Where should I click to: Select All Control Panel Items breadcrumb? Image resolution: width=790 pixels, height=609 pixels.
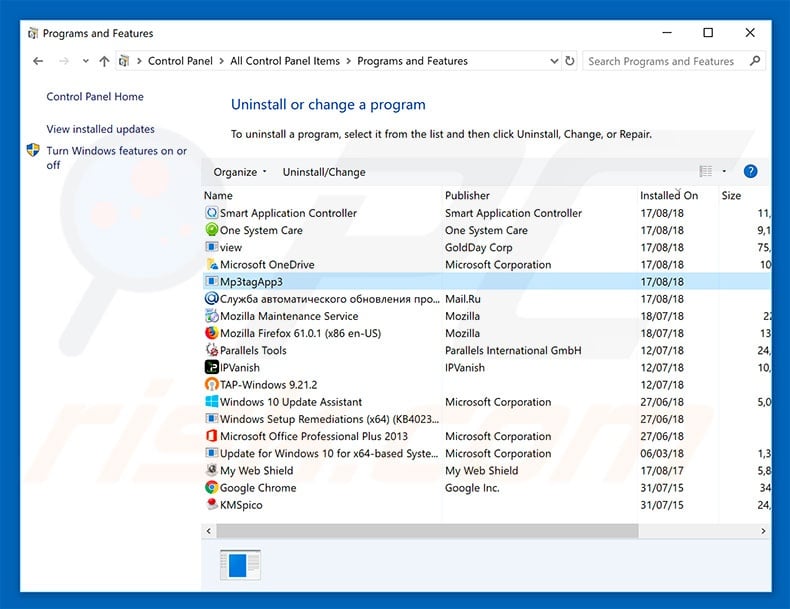pos(285,61)
